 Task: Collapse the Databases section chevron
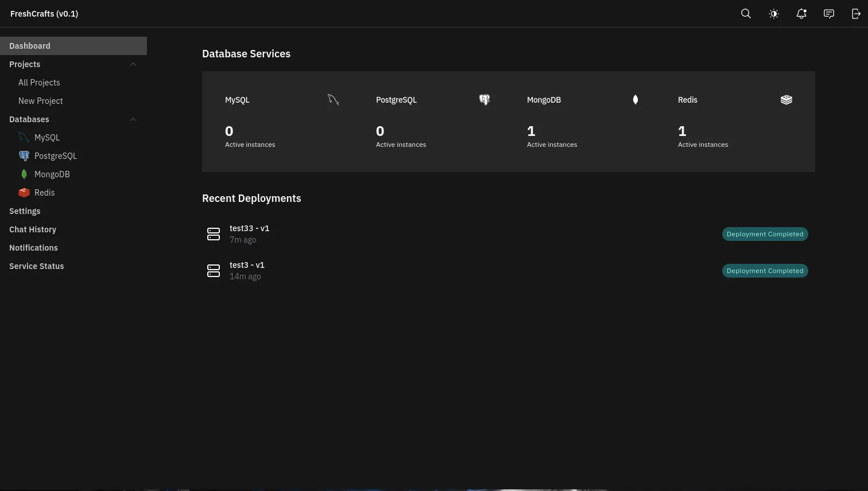click(133, 119)
